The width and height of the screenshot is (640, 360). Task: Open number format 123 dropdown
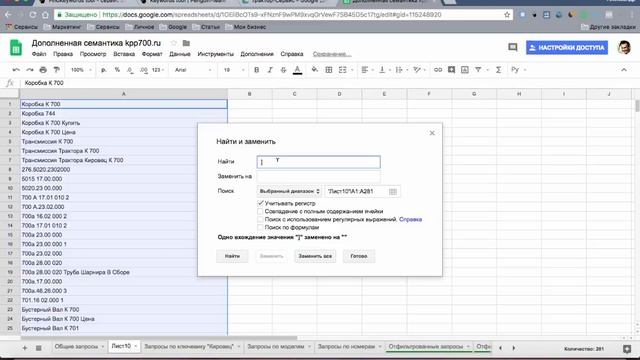pos(158,70)
